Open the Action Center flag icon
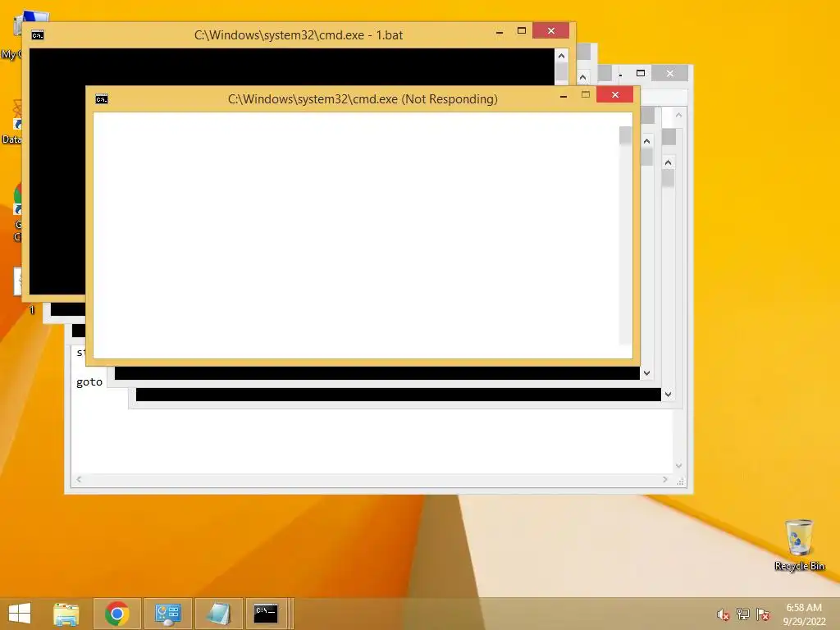The image size is (840, 630). pyautogui.click(x=763, y=614)
